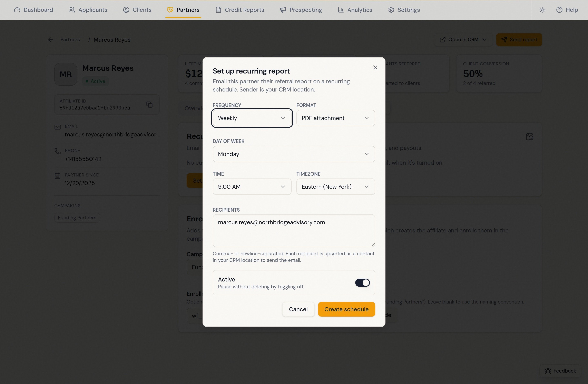
Task: Click the partner since date 12/29/2025
Action: coord(80,183)
